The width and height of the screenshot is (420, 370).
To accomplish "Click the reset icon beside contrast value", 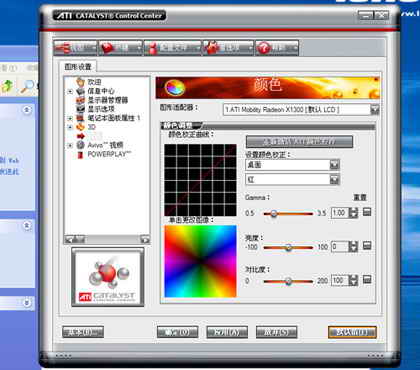I will click(x=367, y=279).
